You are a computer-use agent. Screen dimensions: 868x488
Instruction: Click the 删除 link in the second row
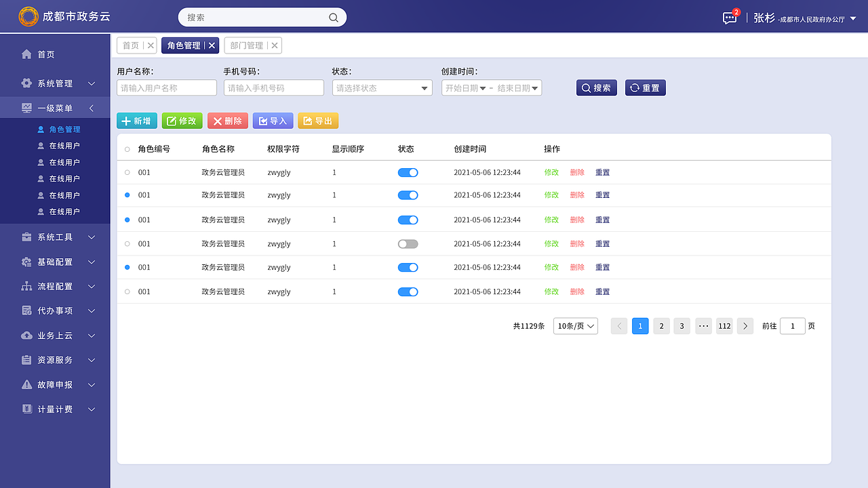tap(576, 195)
